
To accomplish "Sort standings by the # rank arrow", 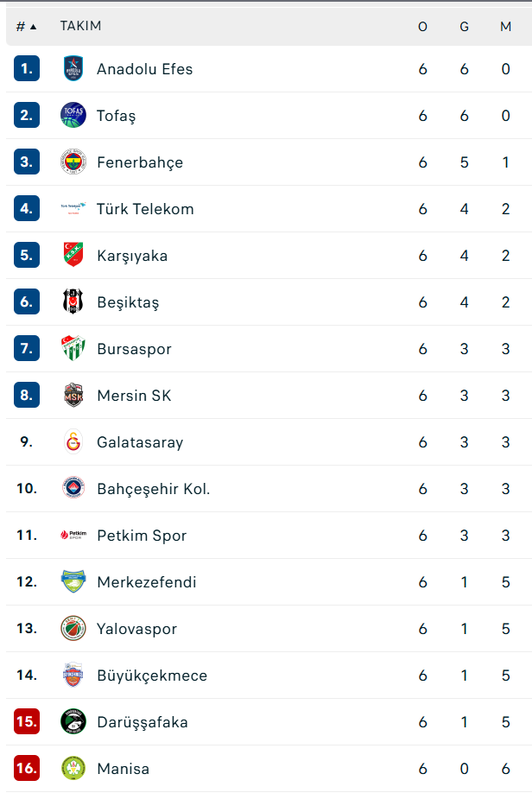I will click(x=26, y=26).
